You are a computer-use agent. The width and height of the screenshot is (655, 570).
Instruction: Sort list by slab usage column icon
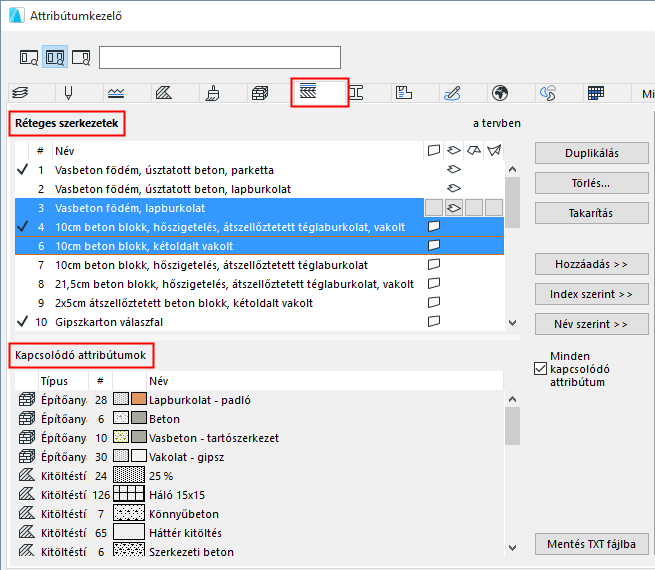point(454,150)
